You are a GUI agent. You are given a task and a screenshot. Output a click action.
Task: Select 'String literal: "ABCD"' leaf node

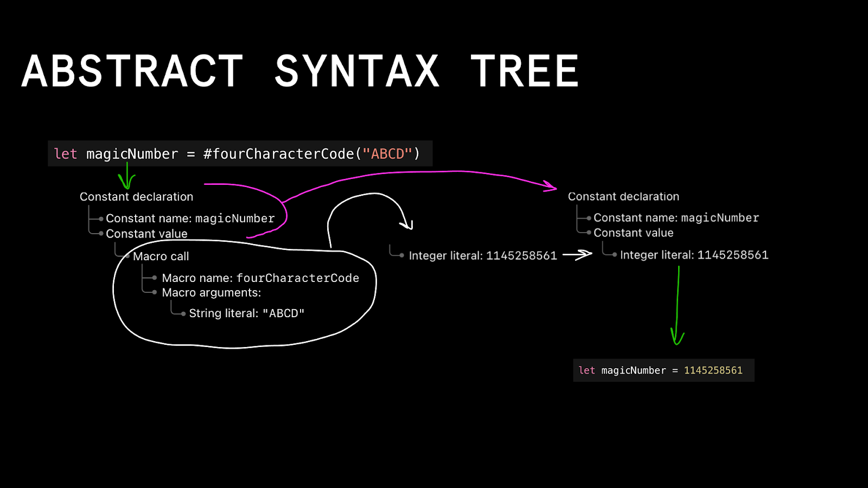pyautogui.click(x=246, y=313)
